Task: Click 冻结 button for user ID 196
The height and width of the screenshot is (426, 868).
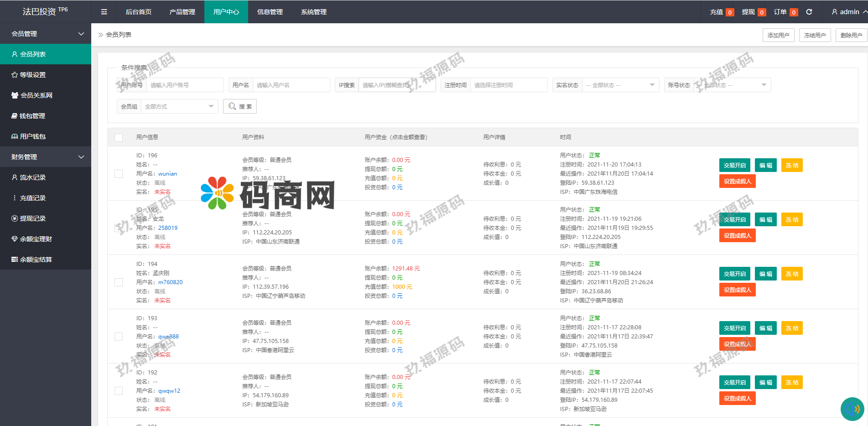Action: 792,166
